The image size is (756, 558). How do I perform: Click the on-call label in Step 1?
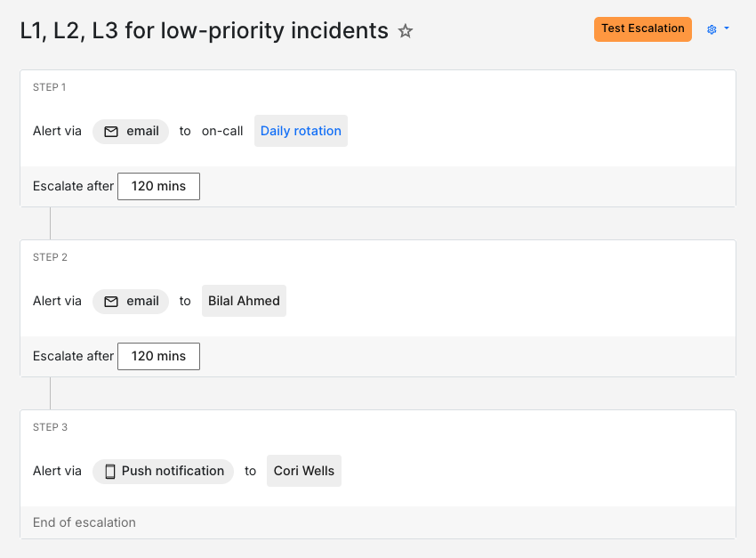click(x=222, y=130)
